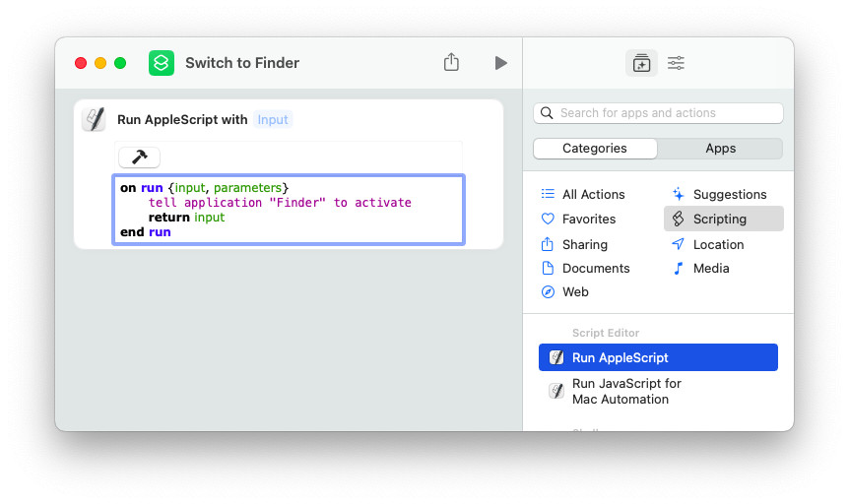Click the green Shortcuts app icon

(x=162, y=63)
